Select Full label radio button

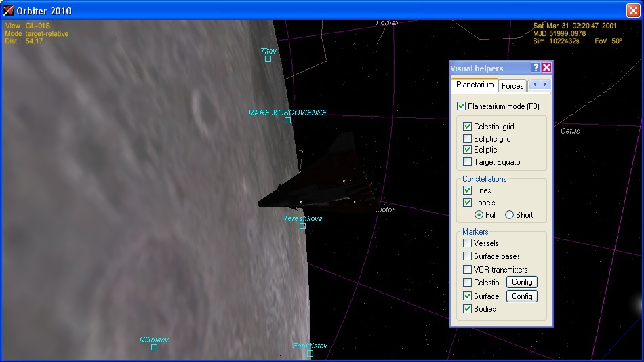(479, 215)
